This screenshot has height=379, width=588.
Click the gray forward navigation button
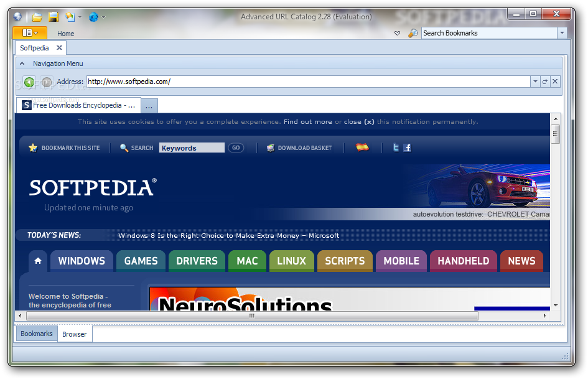(x=47, y=82)
